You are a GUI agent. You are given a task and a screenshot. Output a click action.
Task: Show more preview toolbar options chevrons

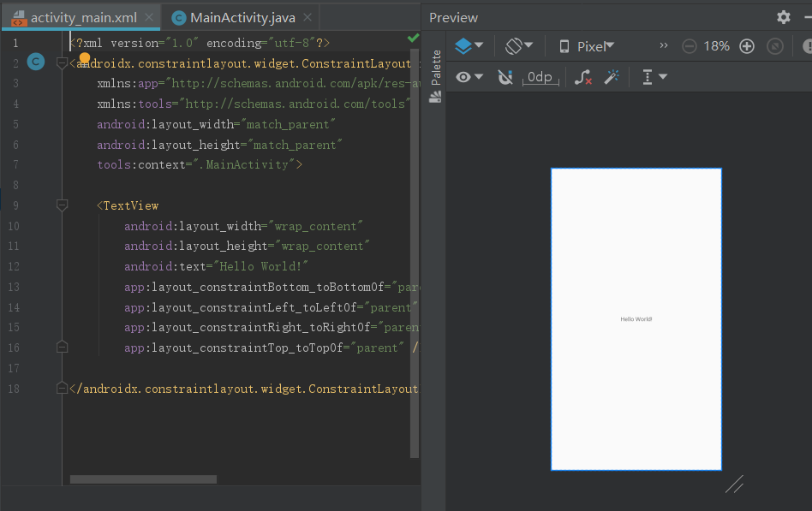click(663, 45)
